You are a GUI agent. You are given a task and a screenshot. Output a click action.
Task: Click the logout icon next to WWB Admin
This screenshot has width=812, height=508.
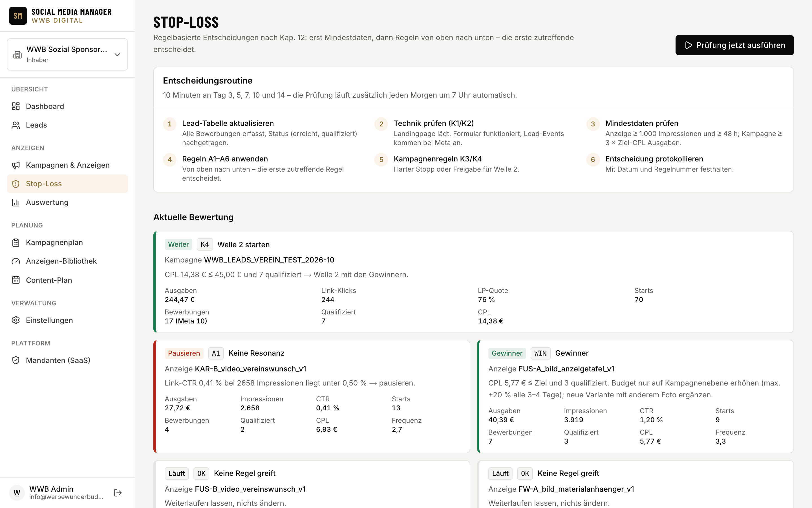click(118, 492)
